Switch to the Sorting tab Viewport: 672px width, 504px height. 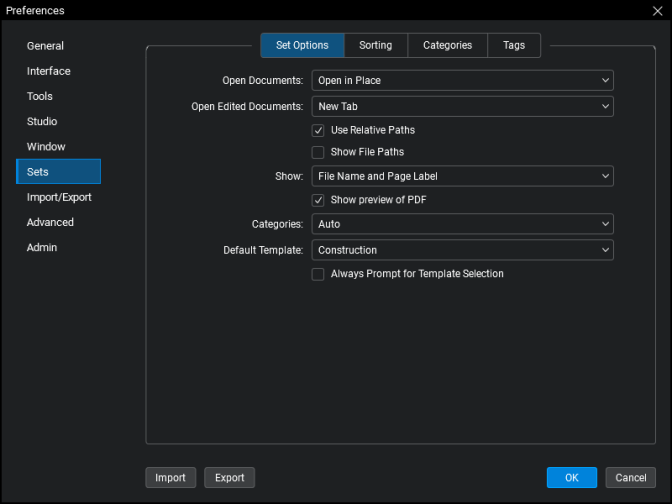pyautogui.click(x=376, y=45)
